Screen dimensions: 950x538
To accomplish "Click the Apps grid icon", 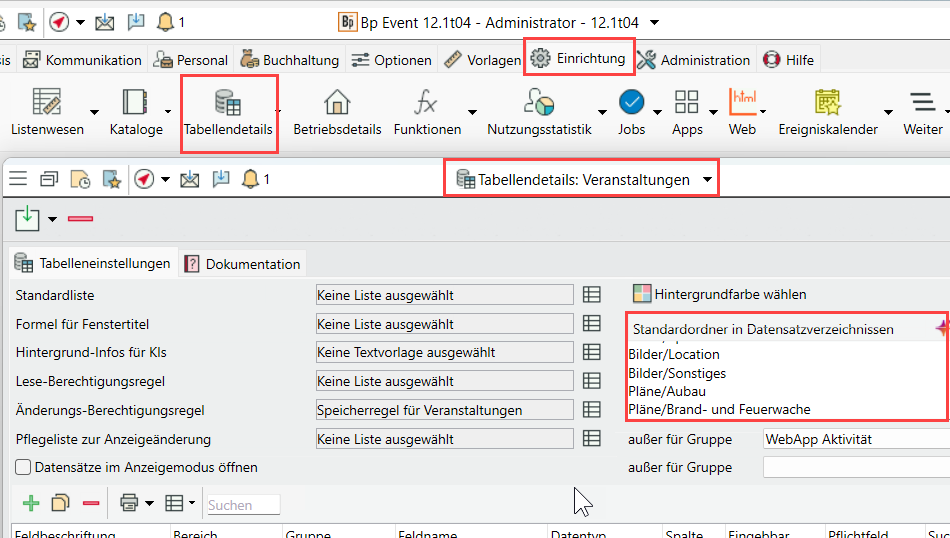I will click(x=687, y=103).
